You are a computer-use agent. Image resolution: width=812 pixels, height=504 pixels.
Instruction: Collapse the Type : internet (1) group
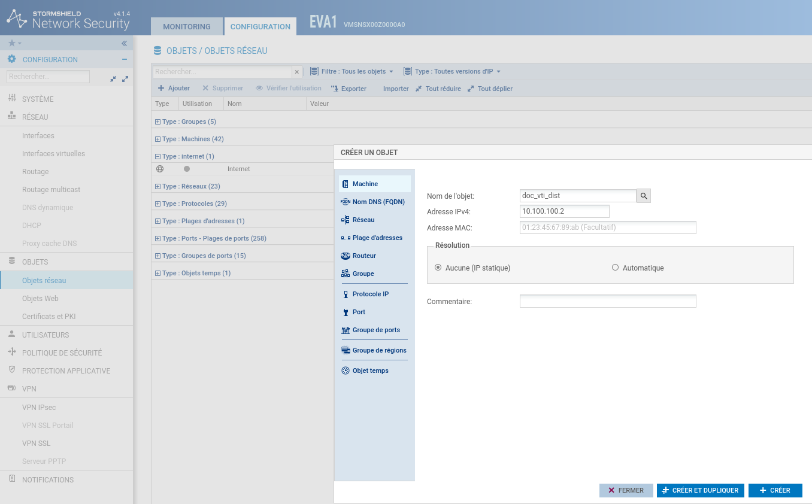(x=158, y=157)
